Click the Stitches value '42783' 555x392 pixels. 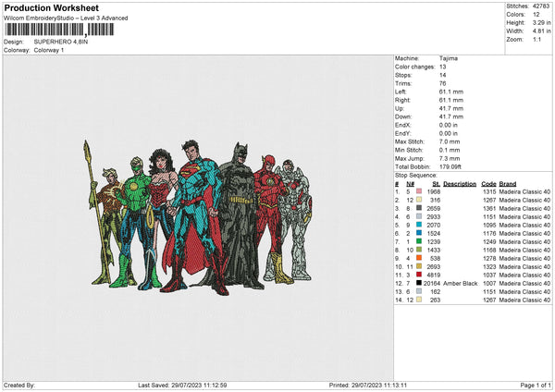click(541, 6)
